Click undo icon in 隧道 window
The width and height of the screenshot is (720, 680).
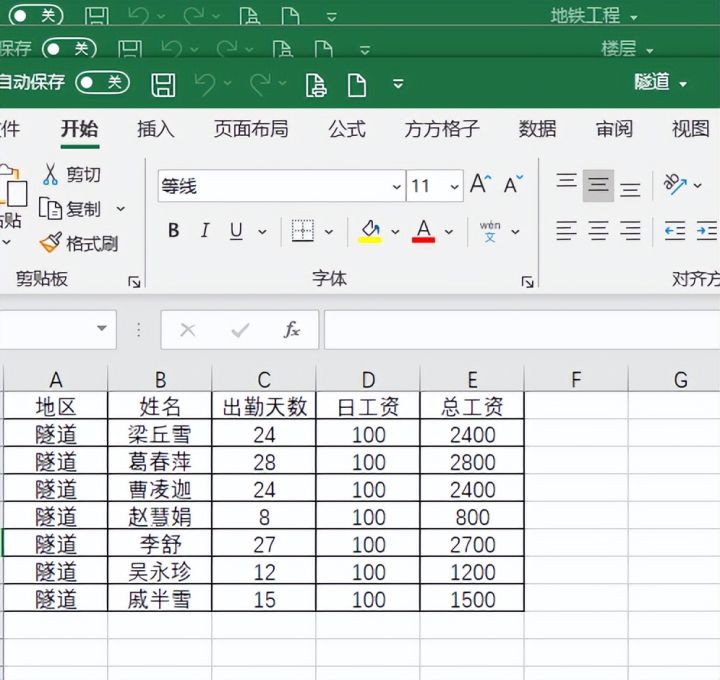click(x=205, y=84)
